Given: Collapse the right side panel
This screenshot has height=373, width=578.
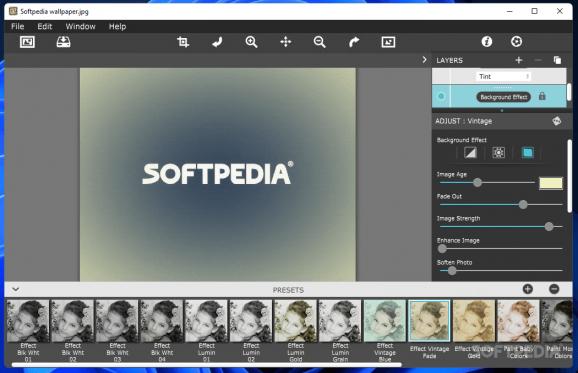Looking at the screenshot, I should pos(424,60).
